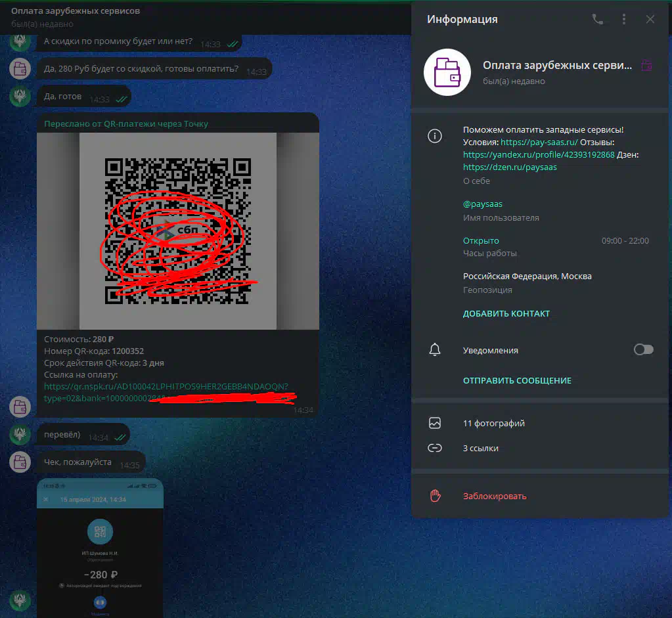Open the dzen.ru/paysaas link
672x618 pixels.
510,167
